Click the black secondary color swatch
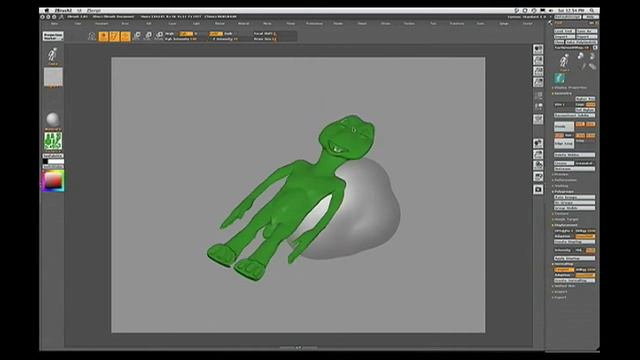This screenshot has width=640, height=360. pos(45,162)
